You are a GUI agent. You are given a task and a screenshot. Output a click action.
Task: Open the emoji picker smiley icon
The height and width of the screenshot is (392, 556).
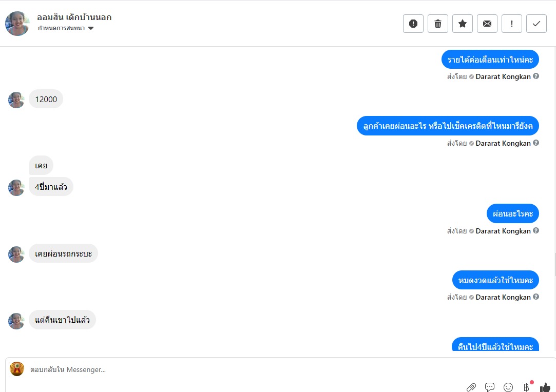coord(508,387)
